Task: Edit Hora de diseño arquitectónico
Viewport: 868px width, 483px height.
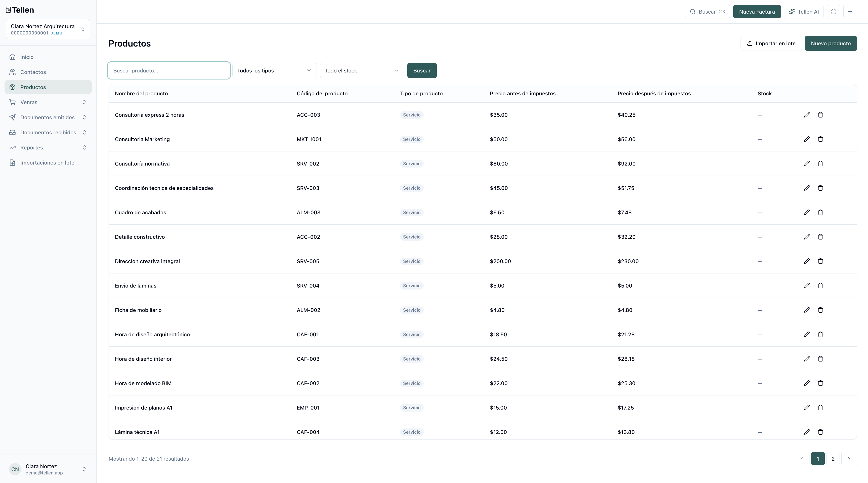Action: [x=807, y=334]
